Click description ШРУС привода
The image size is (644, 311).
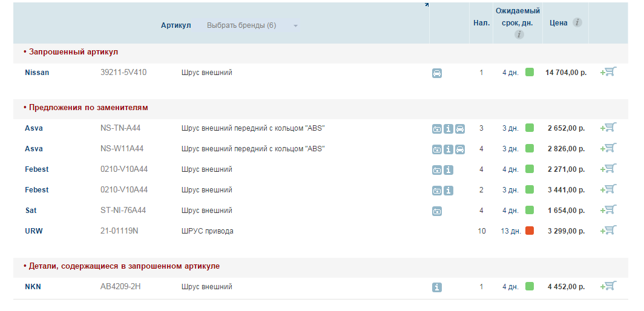point(208,231)
